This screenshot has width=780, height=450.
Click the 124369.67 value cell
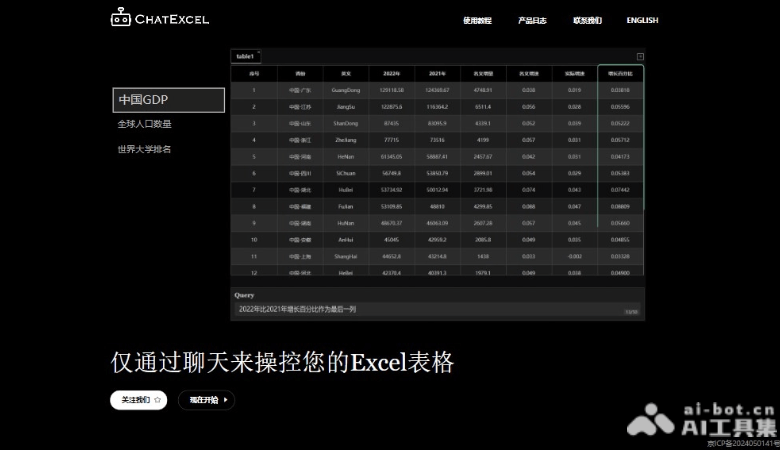click(x=437, y=90)
